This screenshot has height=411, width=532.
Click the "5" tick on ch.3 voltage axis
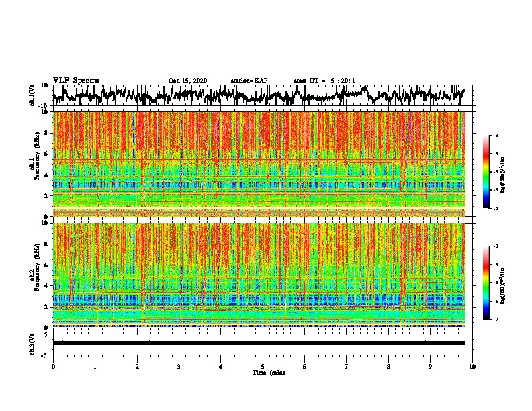pyautogui.click(x=46, y=334)
